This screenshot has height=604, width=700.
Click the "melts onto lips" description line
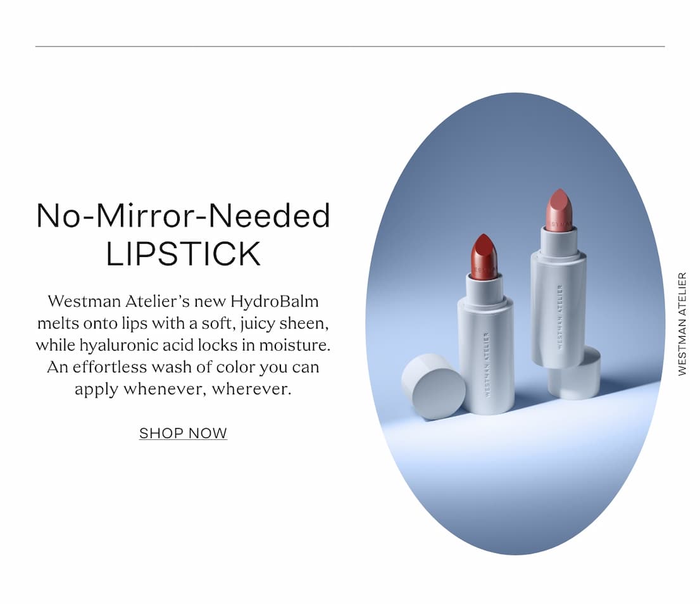click(183, 323)
